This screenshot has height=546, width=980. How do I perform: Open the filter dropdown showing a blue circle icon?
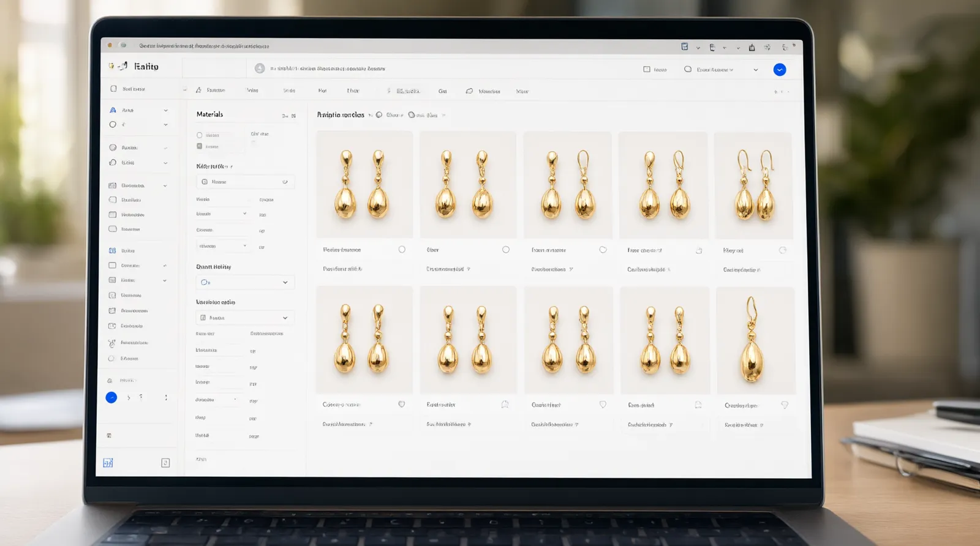[x=244, y=282]
